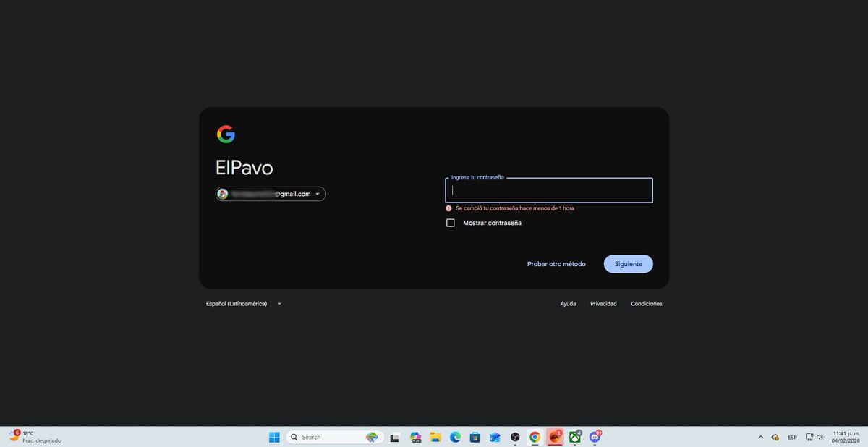Open Discord from the taskbar
The width and height of the screenshot is (868, 447).
595,437
